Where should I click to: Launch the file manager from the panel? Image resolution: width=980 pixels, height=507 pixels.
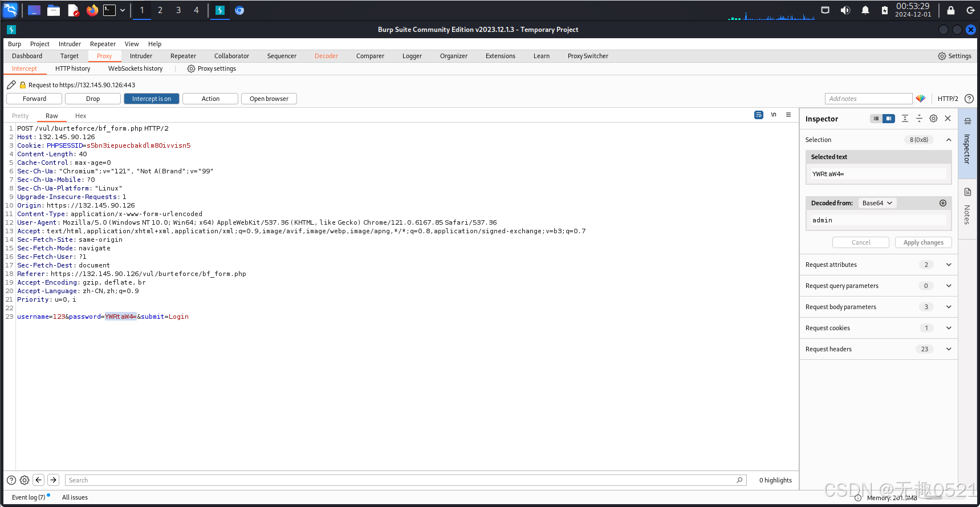(54, 10)
